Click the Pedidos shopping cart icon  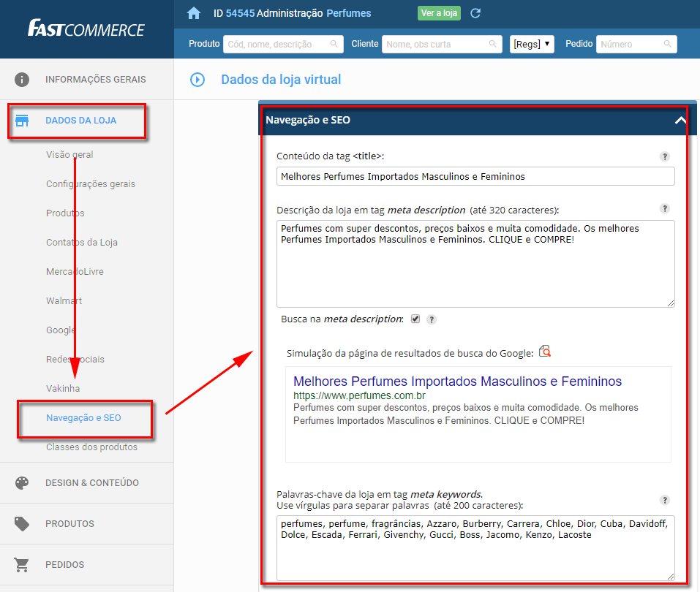[x=21, y=565]
